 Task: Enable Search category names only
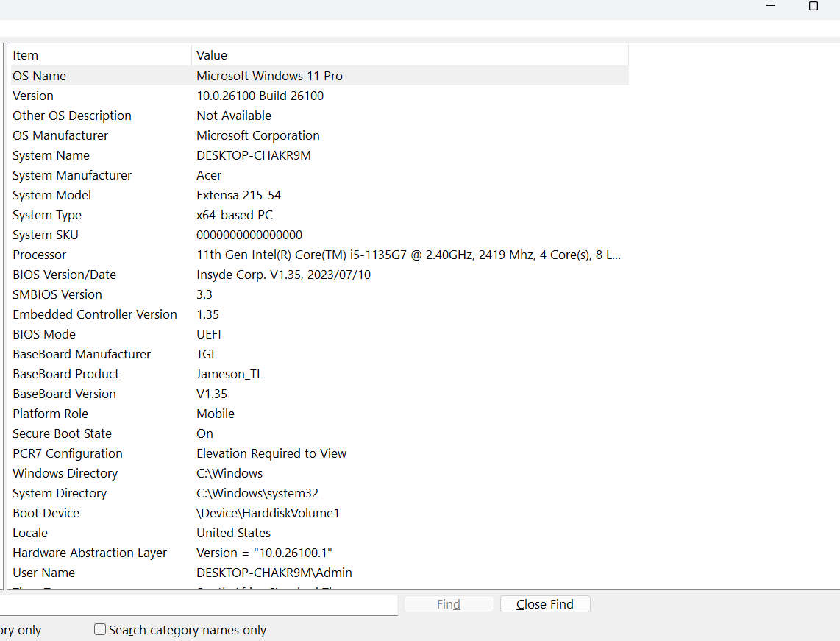99,629
